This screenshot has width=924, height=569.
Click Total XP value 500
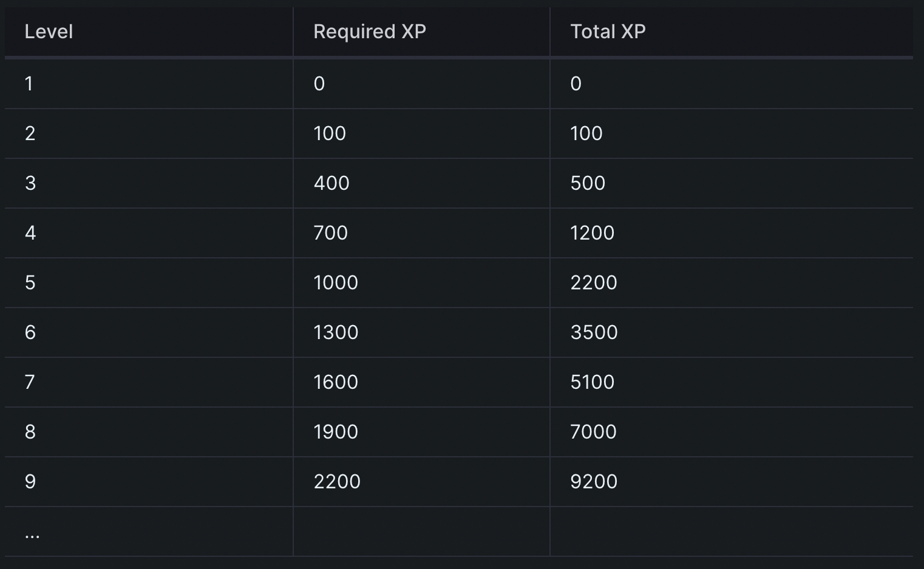pyautogui.click(x=588, y=183)
